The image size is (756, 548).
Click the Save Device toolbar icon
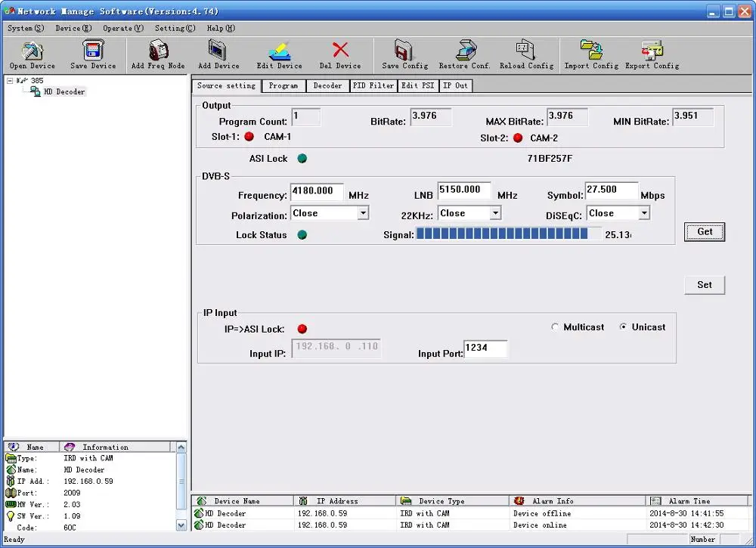click(93, 51)
